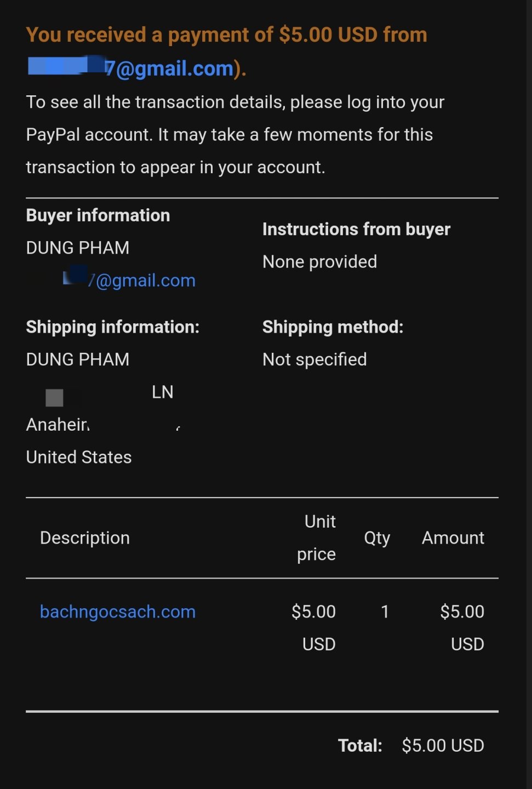Click the name under Buyer information heading

(78, 248)
